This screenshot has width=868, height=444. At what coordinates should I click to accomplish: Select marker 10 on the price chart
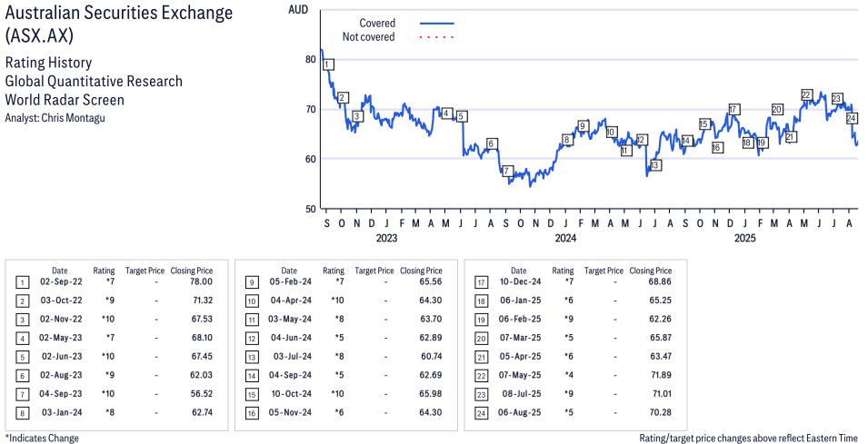(611, 133)
